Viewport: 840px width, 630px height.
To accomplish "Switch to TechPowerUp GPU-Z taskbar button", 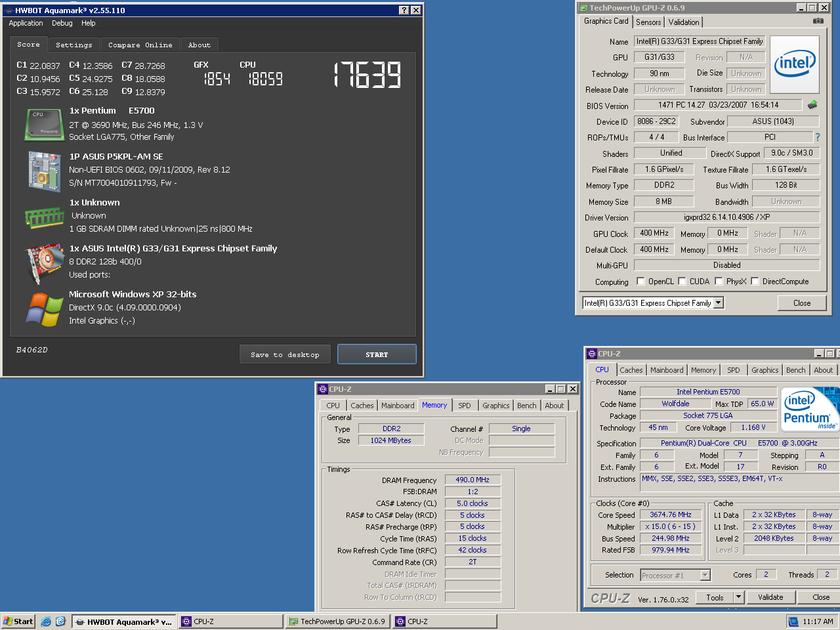I will (x=339, y=621).
